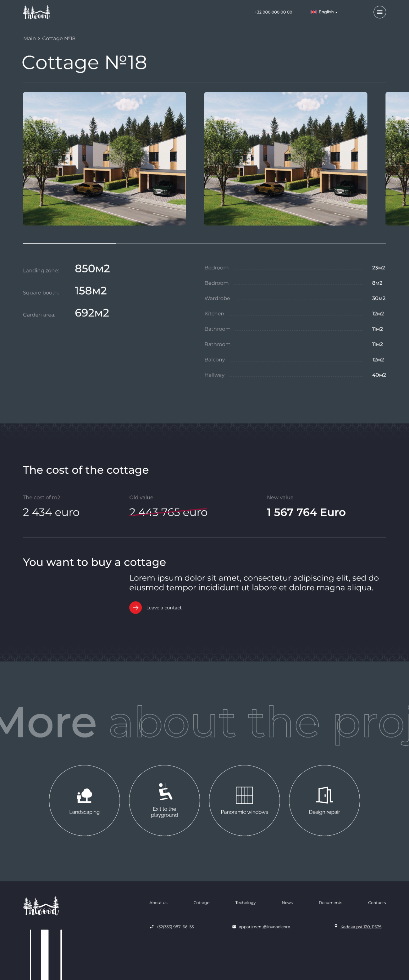
Task: Select the Exit to the playground icon
Action: pyautogui.click(x=164, y=800)
